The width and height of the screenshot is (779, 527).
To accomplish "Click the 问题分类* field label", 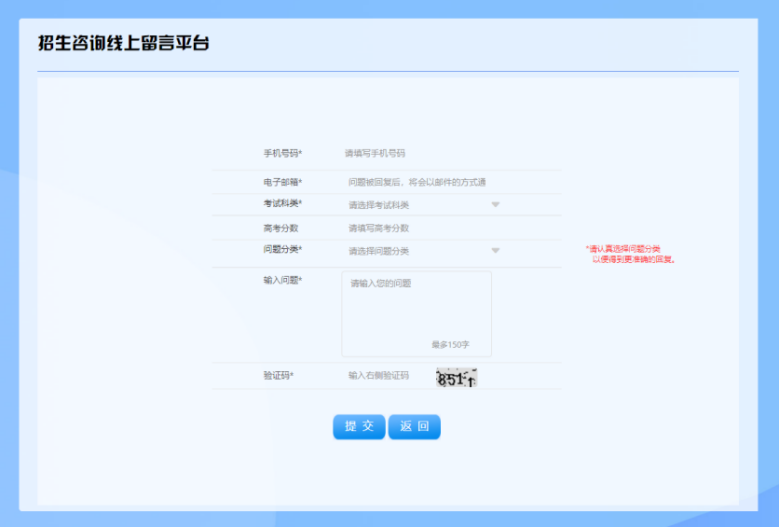I will (282, 249).
